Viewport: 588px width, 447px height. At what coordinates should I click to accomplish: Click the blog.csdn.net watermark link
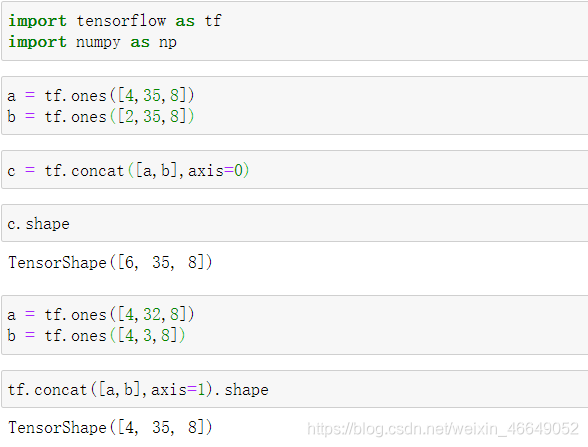point(443,429)
